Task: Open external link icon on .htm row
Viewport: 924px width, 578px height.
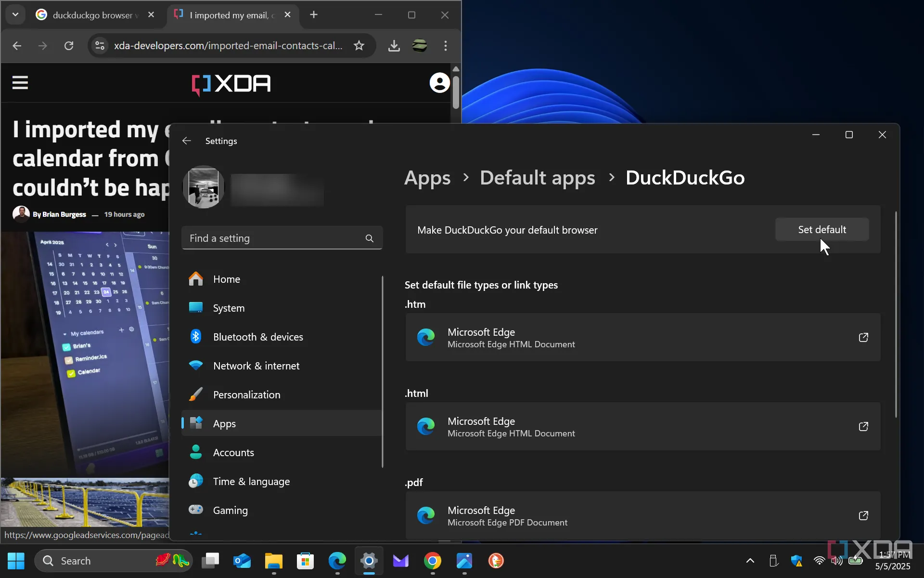Action: coord(863,337)
